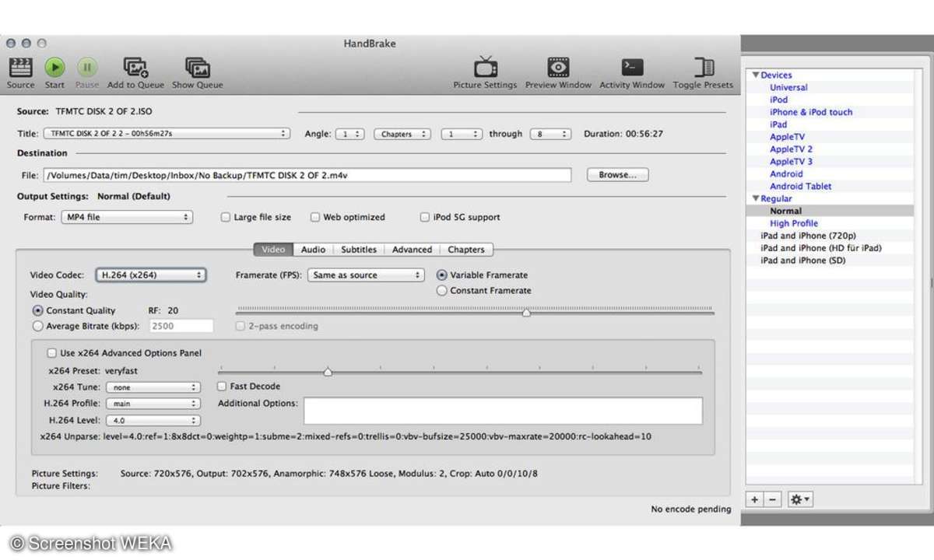Open Framerate Same as source dropdown
934x560 pixels.
click(x=366, y=275)
